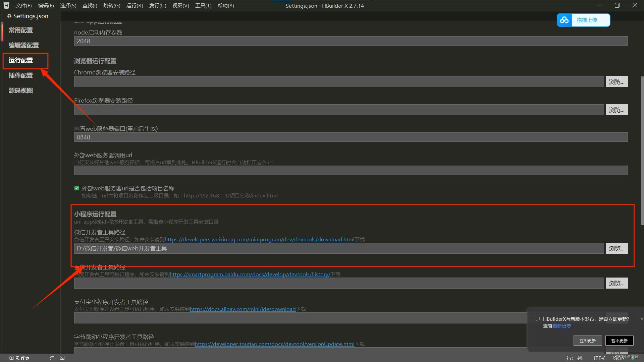
Task: Open the 更新日志 link
Action: tap(561, 326)
